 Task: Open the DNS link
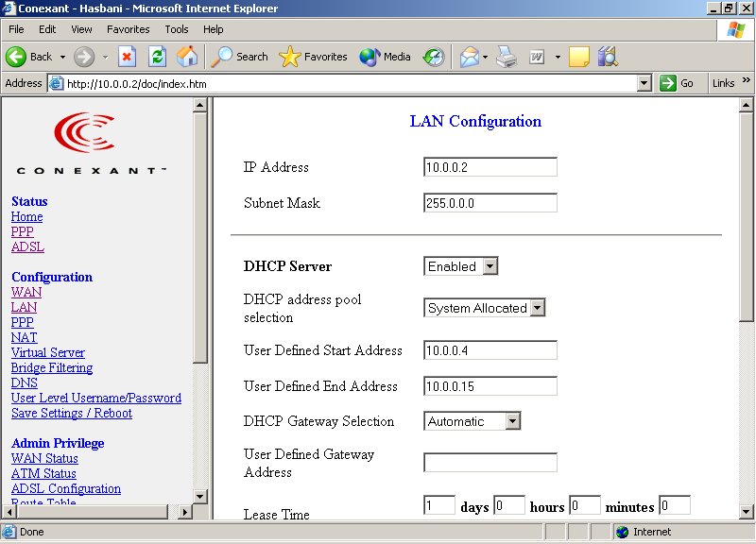click(x=25, y=382)
